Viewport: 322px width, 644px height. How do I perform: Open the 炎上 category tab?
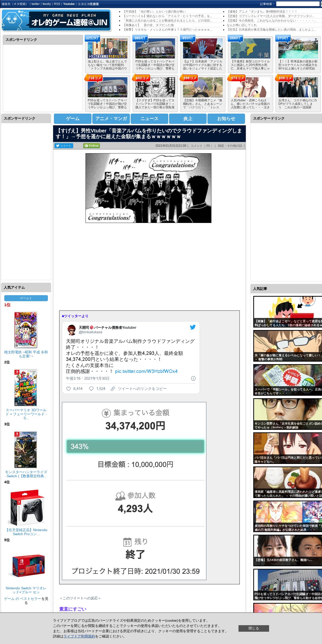coord(188,119)
